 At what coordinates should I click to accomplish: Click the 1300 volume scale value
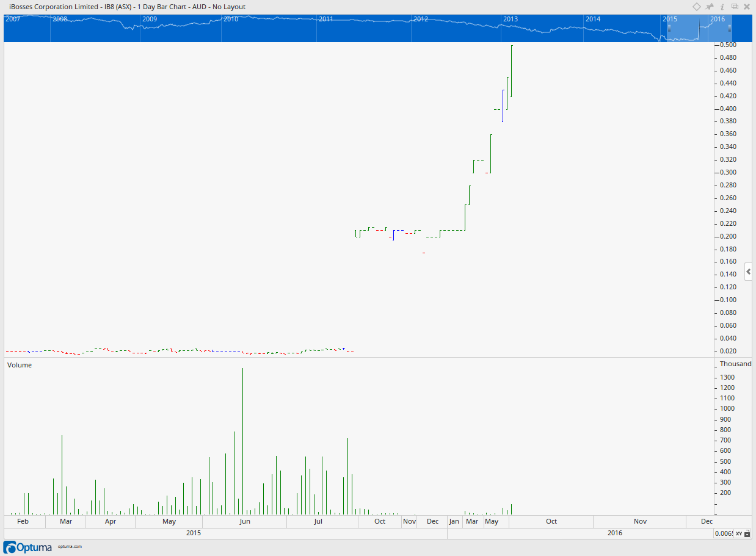point(727,377)
